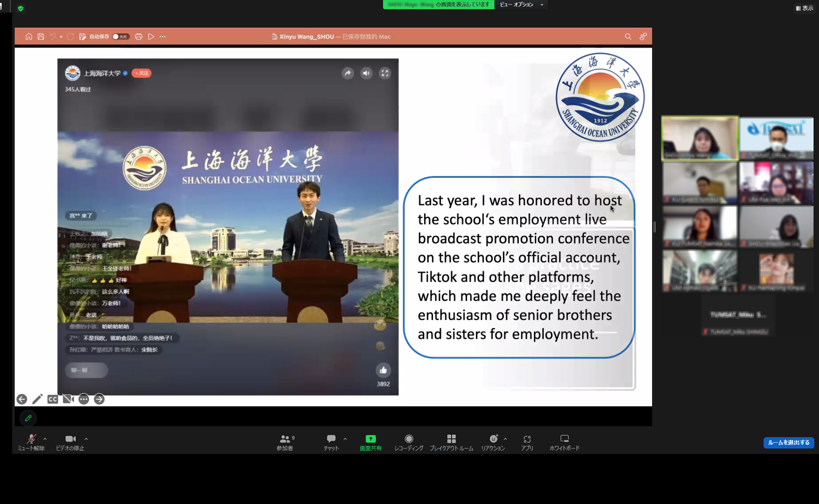Open the ホワイトボード whiteboard
The height and width of the screenshot is (504, 819).
pos(565,443)
